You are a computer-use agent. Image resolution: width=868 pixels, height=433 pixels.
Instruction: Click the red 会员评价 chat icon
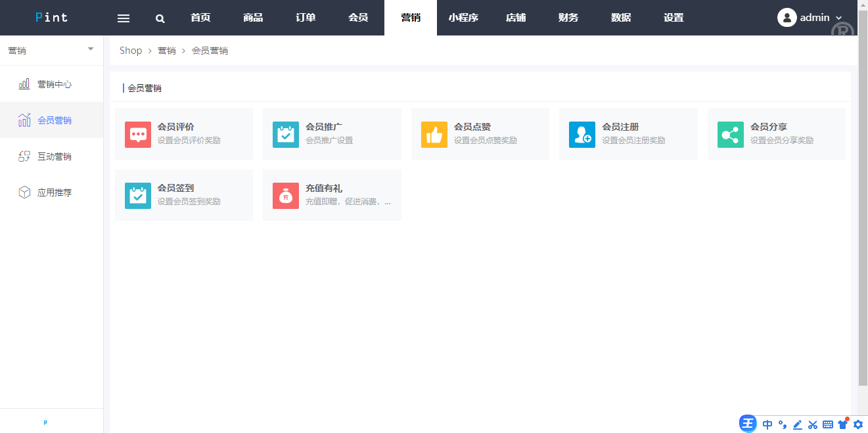(x=138, y=135)
